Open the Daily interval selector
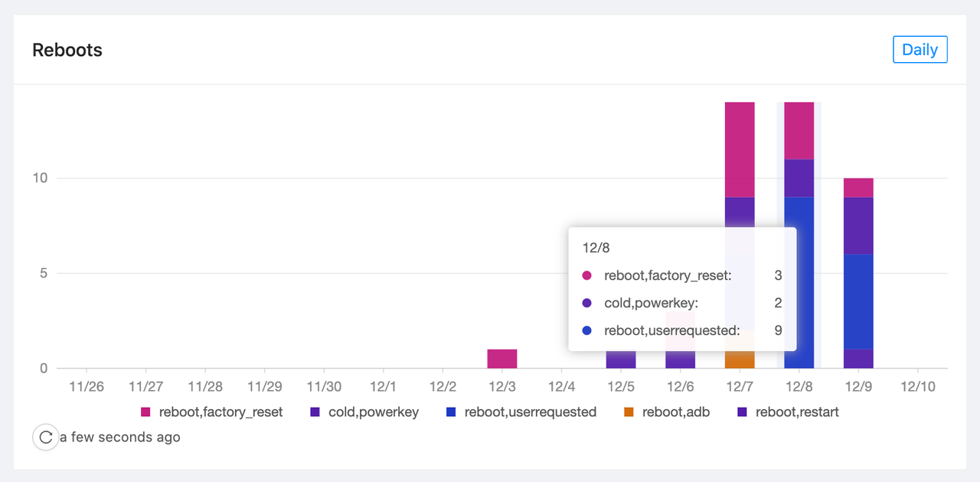The image size is (980, 482). point(920,50)
